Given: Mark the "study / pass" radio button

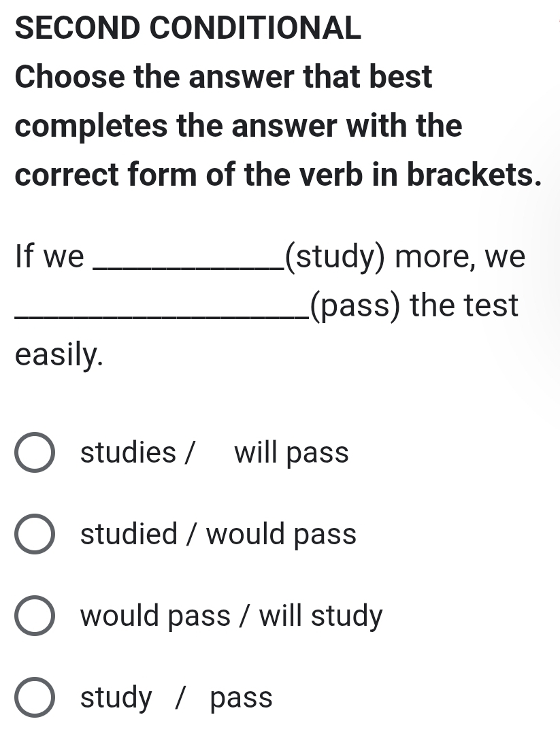Looking at the screenshot, I should (x=34, y=697).
